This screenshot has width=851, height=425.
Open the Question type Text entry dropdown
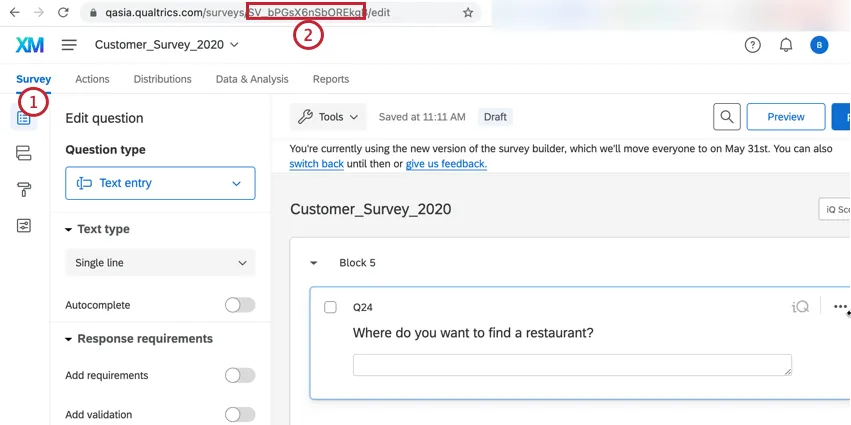pos(160,184)
